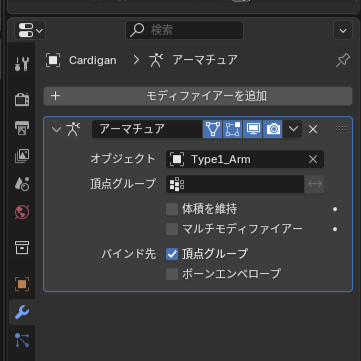Open the Tool properties tab
The height and width of the screenshot is (361, 361).
22,64
